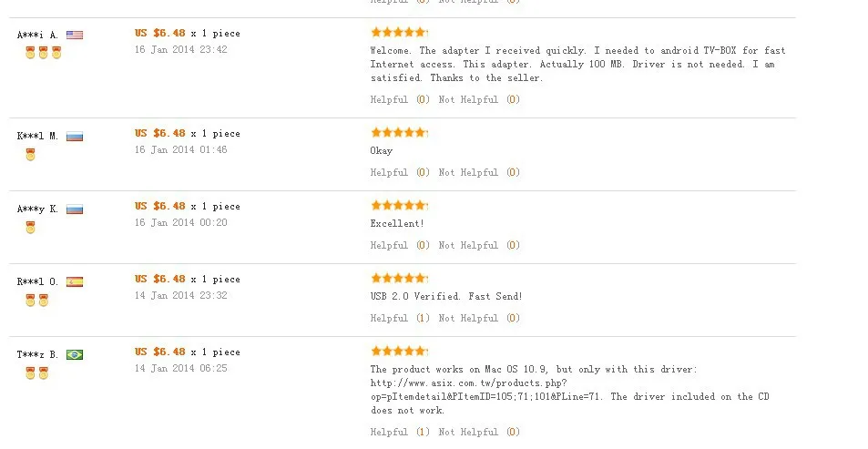Click the Brazilian flag beside T***z B.
The width and height of the screenshot is (868, 449).
pyautogui.click(x=75, y=355)
